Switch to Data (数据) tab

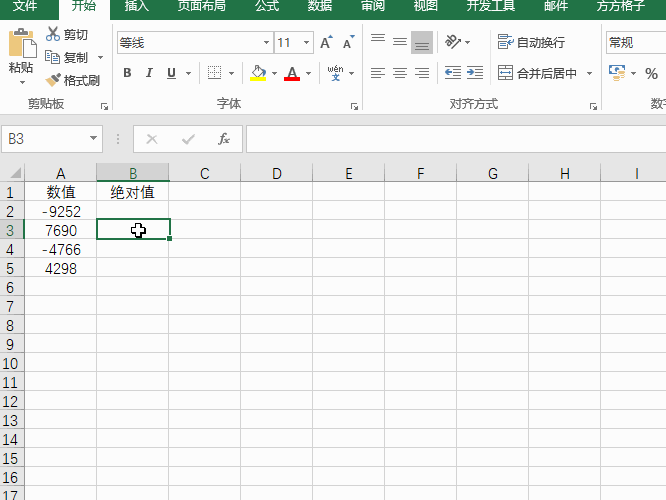coord(320,6)
